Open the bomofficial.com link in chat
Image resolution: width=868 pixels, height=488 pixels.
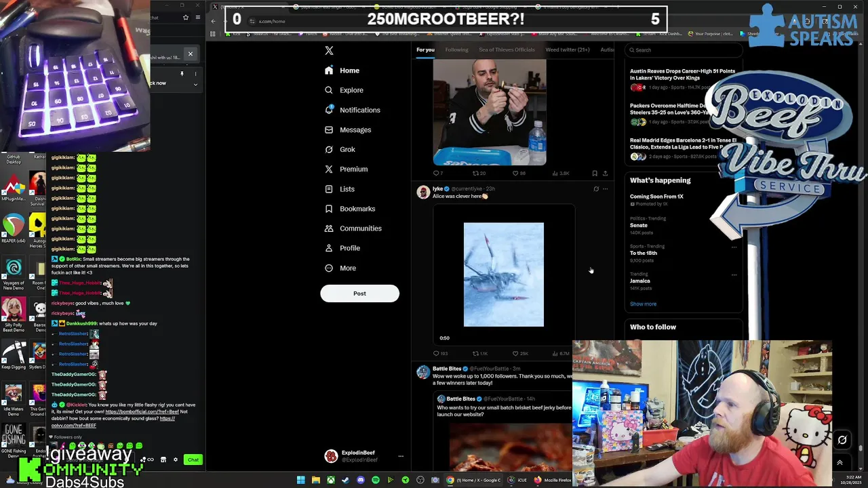pos(142,411)
